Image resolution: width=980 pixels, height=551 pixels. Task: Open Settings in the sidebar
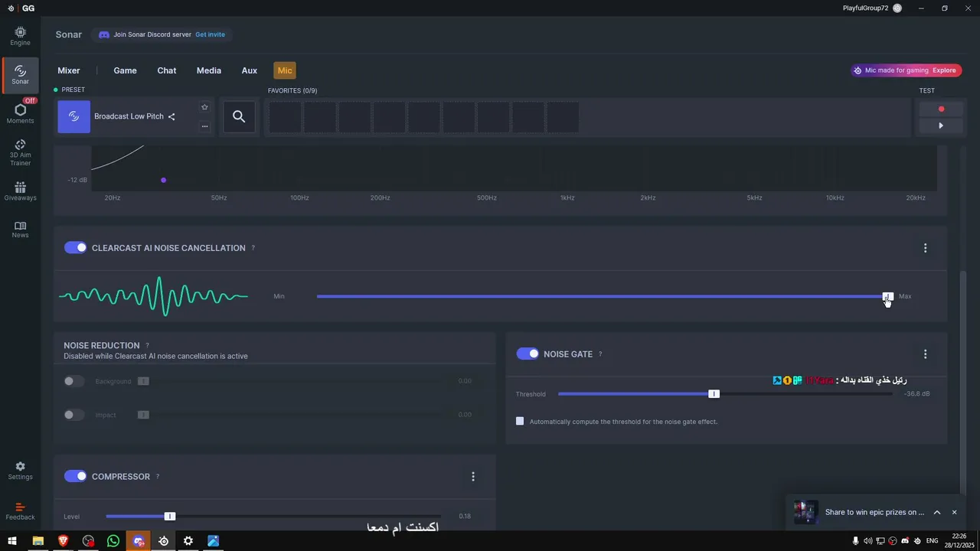[20, 471]
